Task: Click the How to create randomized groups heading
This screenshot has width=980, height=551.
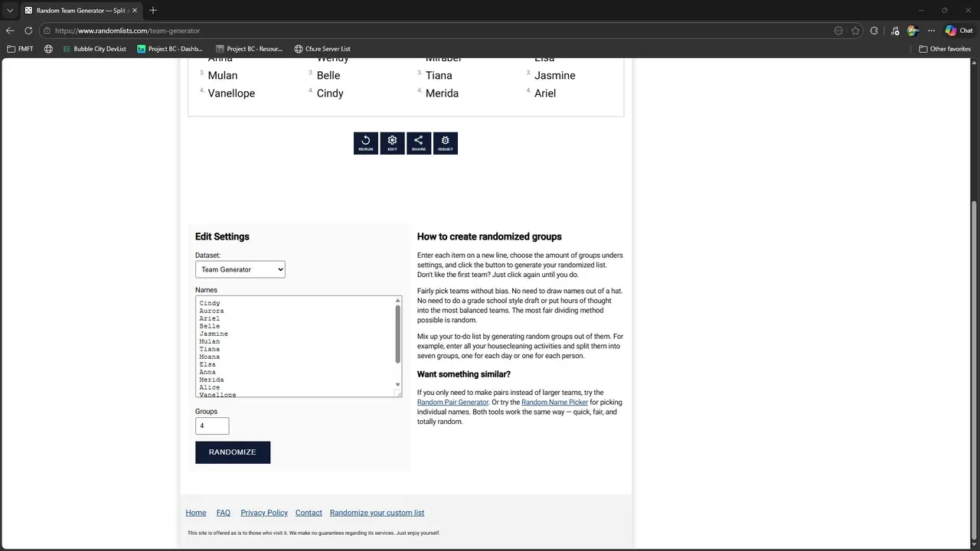Action: click(x=489, y=236)
